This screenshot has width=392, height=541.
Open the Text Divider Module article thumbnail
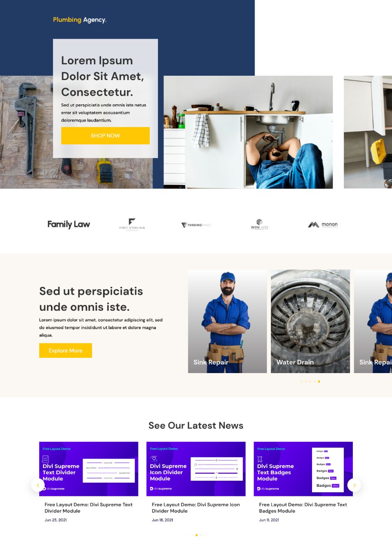point(89,469)
